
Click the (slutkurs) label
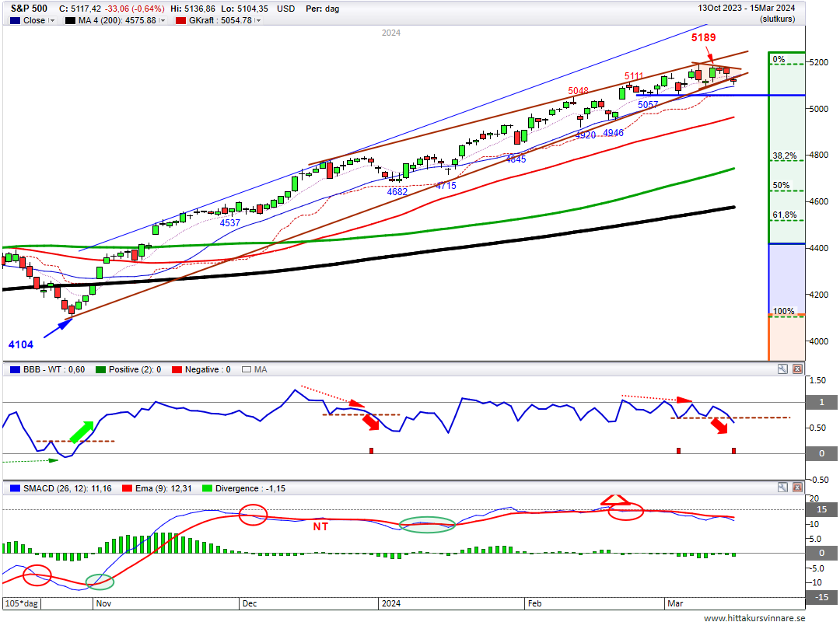[x=777, y=19]
